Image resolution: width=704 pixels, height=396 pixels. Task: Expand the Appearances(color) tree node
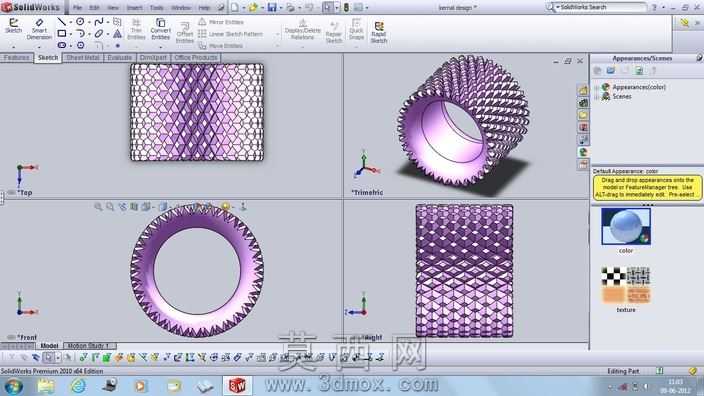tap(597, 87)
